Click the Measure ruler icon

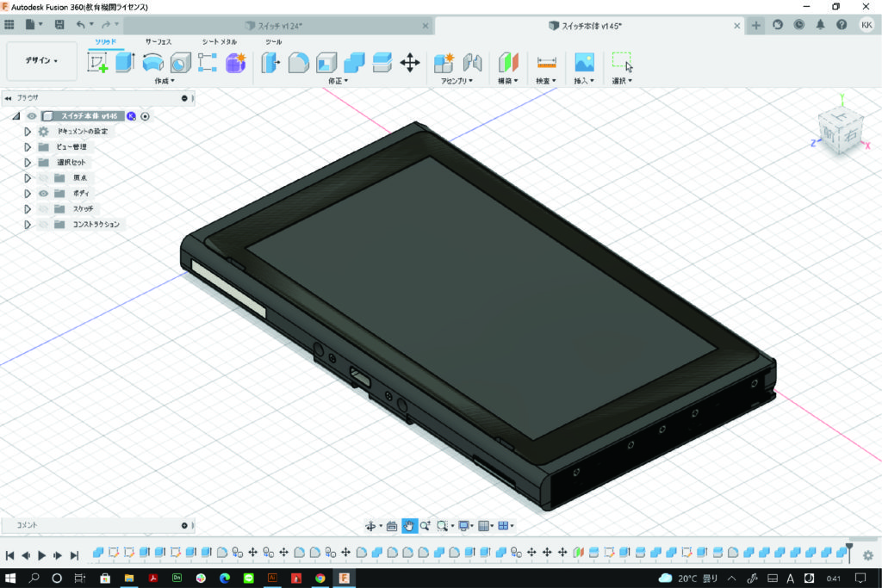coord(546,62)
